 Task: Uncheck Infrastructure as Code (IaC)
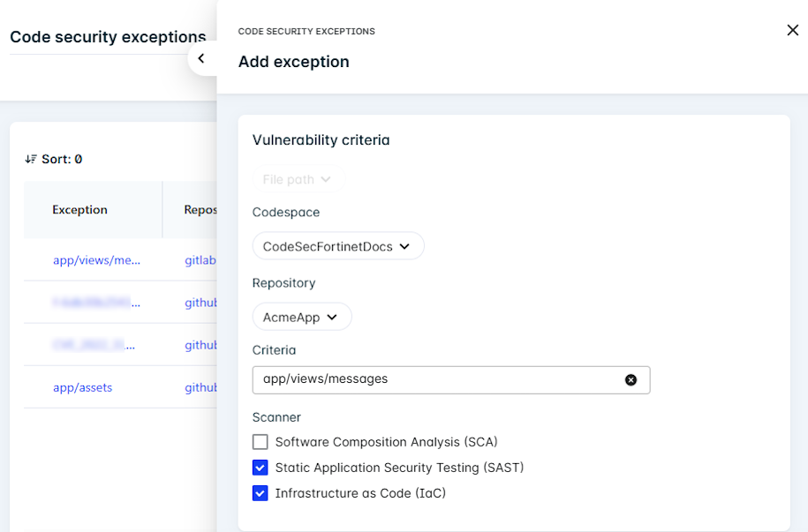[x=260, y=493]
